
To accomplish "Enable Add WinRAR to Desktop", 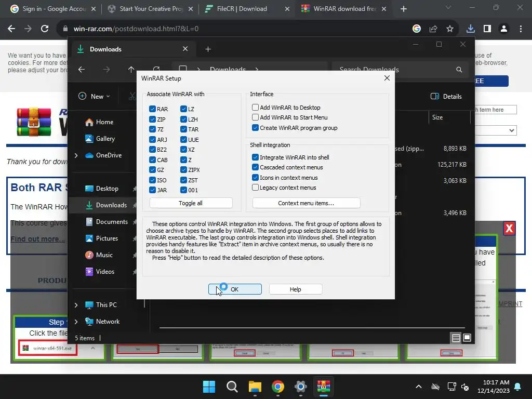I will click(x=255, y=107).
